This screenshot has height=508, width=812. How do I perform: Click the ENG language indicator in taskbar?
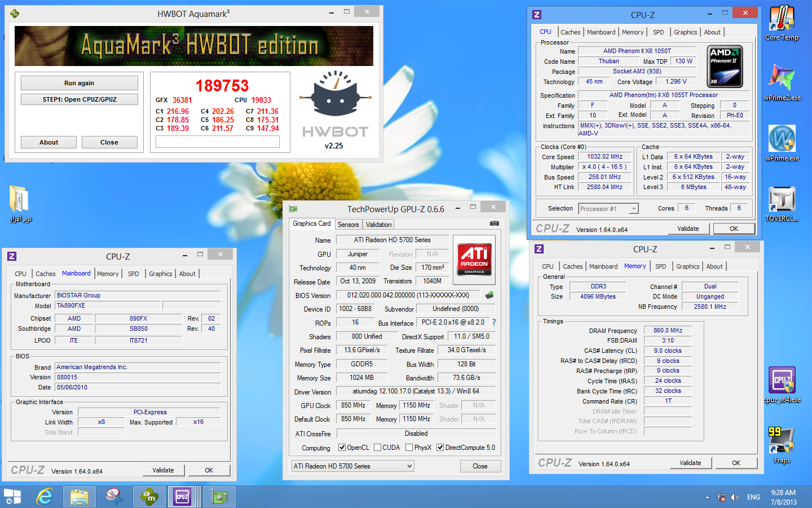click(753, 497)
